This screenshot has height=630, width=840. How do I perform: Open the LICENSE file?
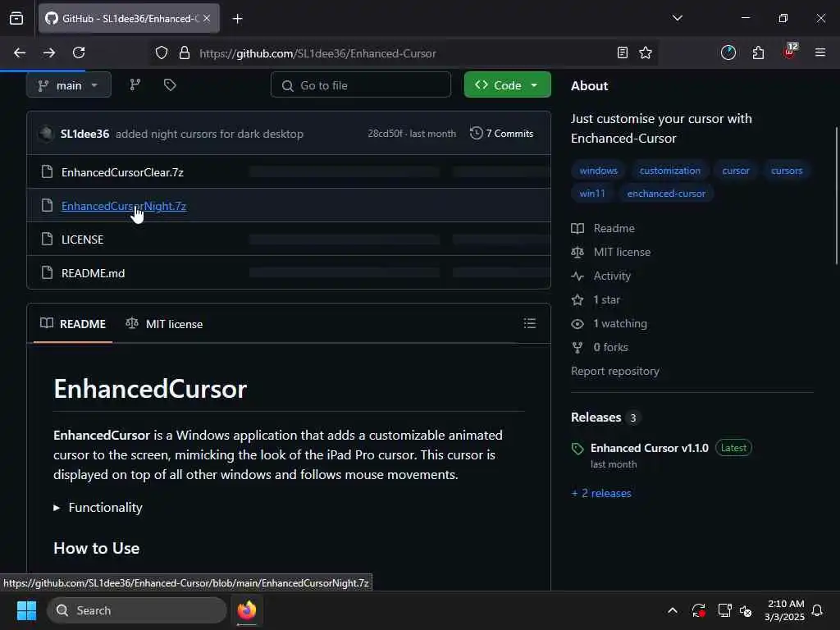point(83,240)
